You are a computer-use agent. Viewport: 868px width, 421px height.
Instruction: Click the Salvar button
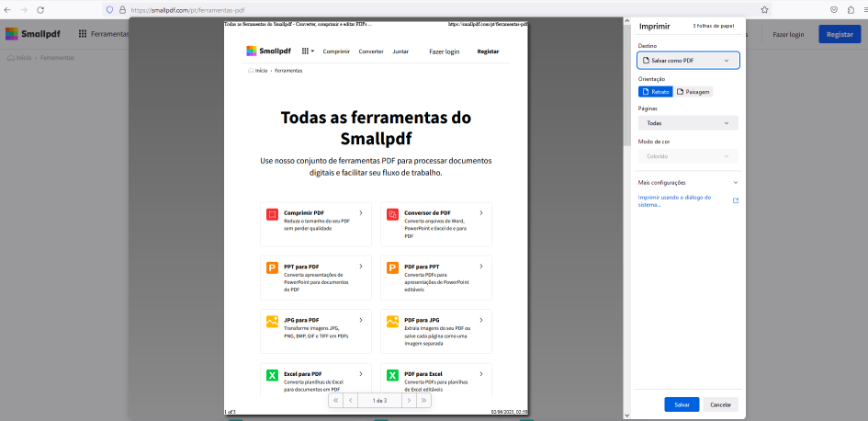682,405
